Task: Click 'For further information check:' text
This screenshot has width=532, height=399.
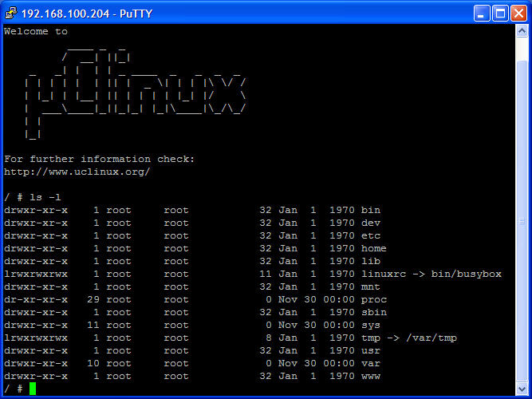Action: 100,160
